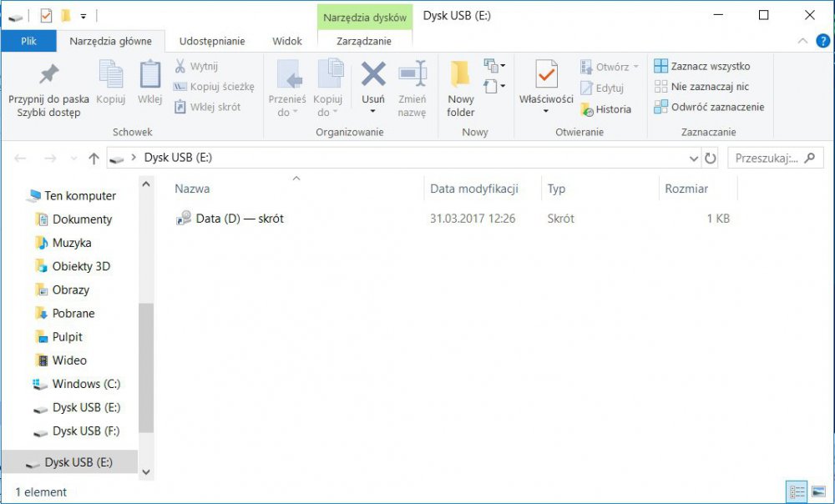The height and width of the screenshot is (504, 835).
Task: Expand the address bar history dropdown
Action: click(694, 159)
